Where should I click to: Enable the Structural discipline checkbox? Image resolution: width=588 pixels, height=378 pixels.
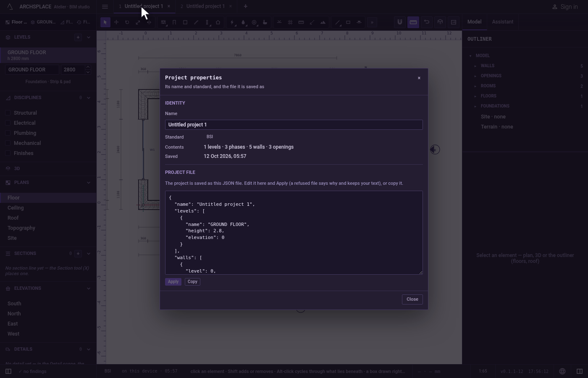[8, 113]
